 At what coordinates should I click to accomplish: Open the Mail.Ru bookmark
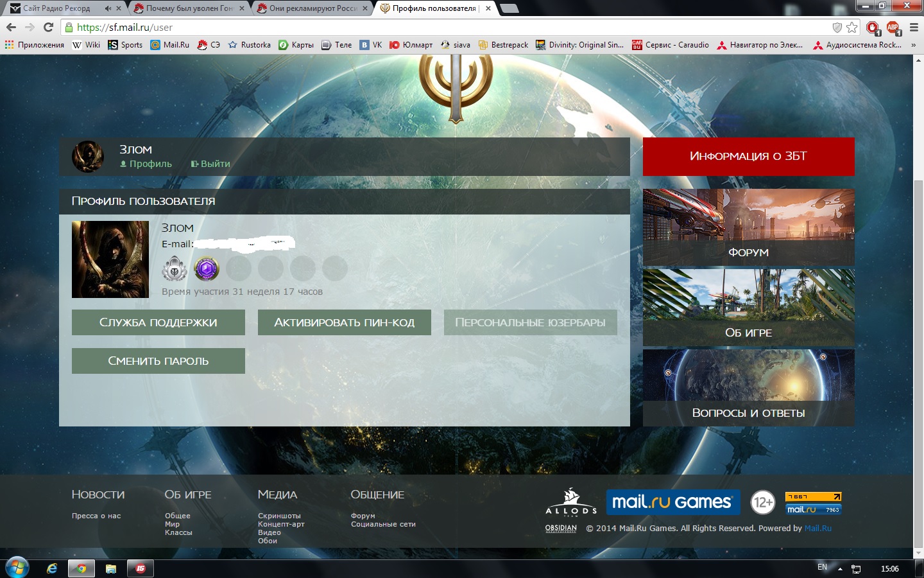pos(170,45)
